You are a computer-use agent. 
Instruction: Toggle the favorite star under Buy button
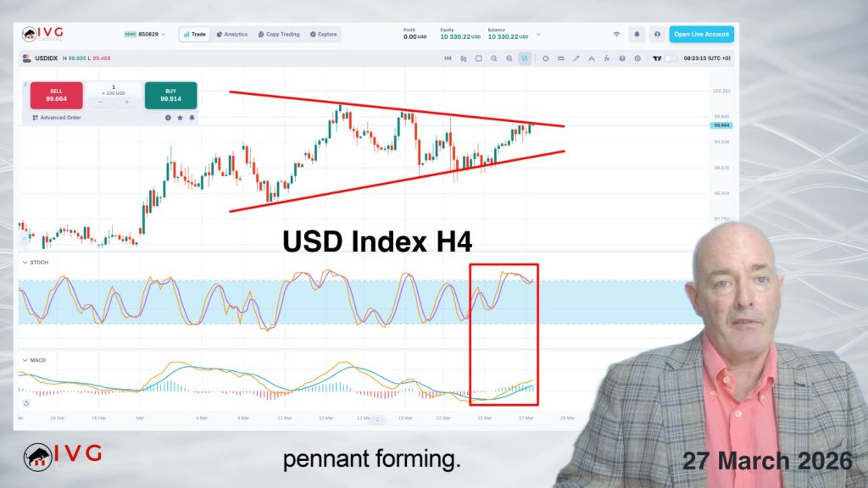tap(180, 118)
